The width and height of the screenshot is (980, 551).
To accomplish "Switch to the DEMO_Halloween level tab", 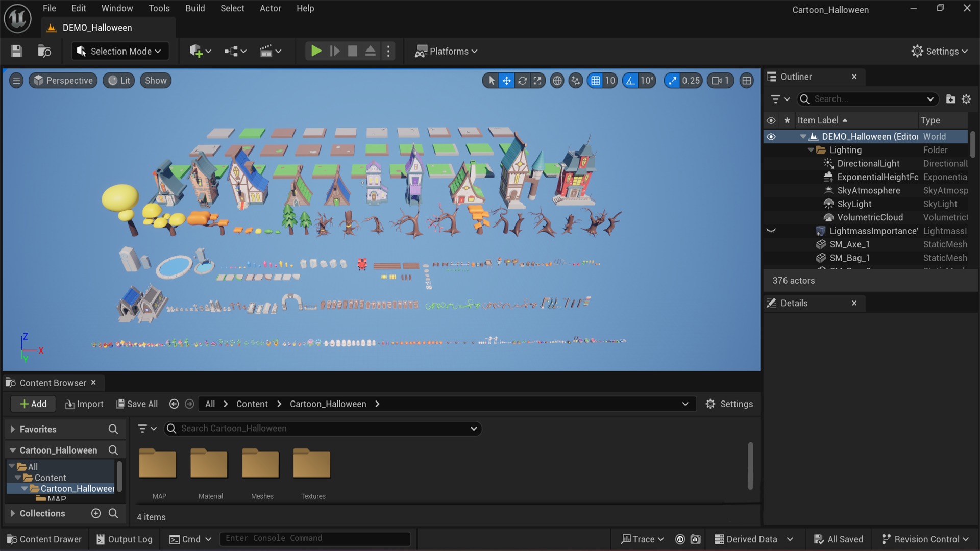I will click(97, 28).
